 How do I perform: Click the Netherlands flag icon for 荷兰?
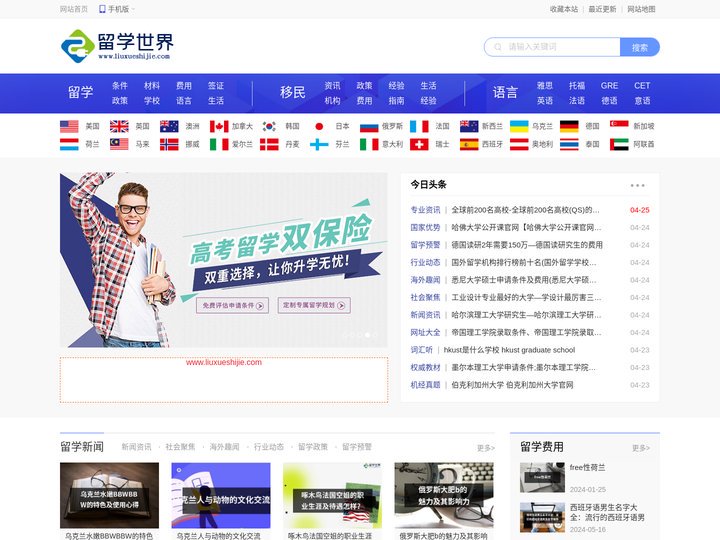pos(69,144)
